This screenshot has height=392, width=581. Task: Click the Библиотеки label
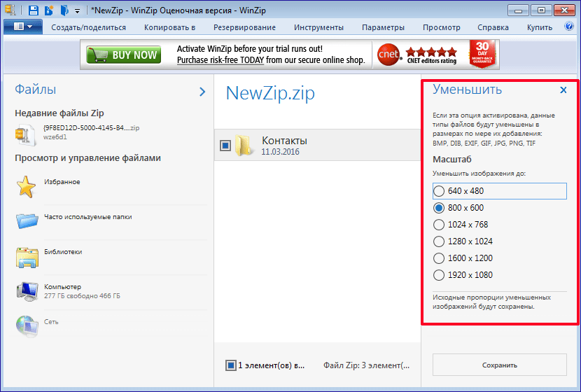63,251
